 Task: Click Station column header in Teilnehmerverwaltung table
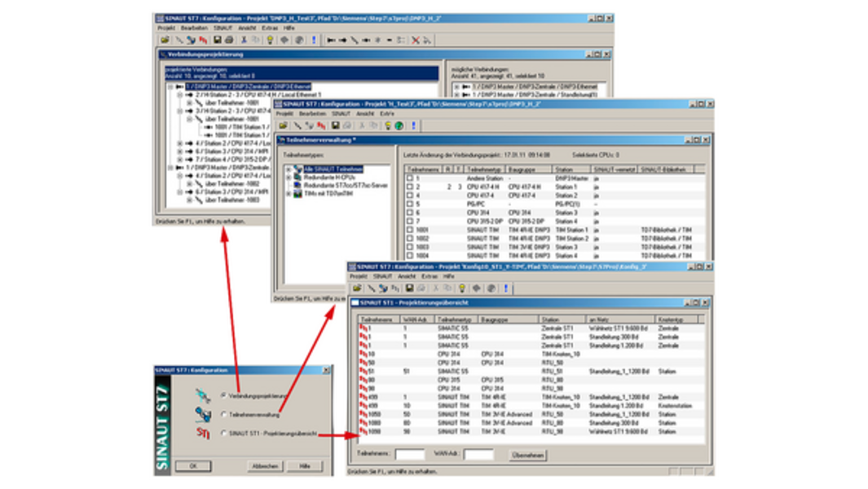coord(571,169)
